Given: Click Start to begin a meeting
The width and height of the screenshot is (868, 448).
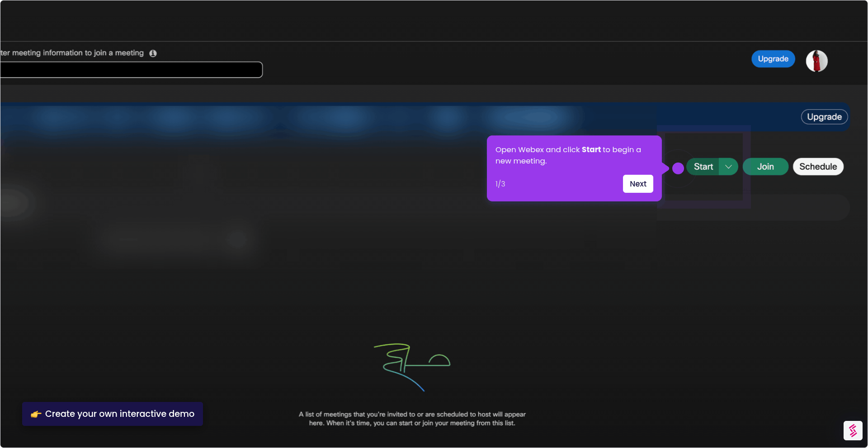Looking at the screenshot, I should 703,167.
